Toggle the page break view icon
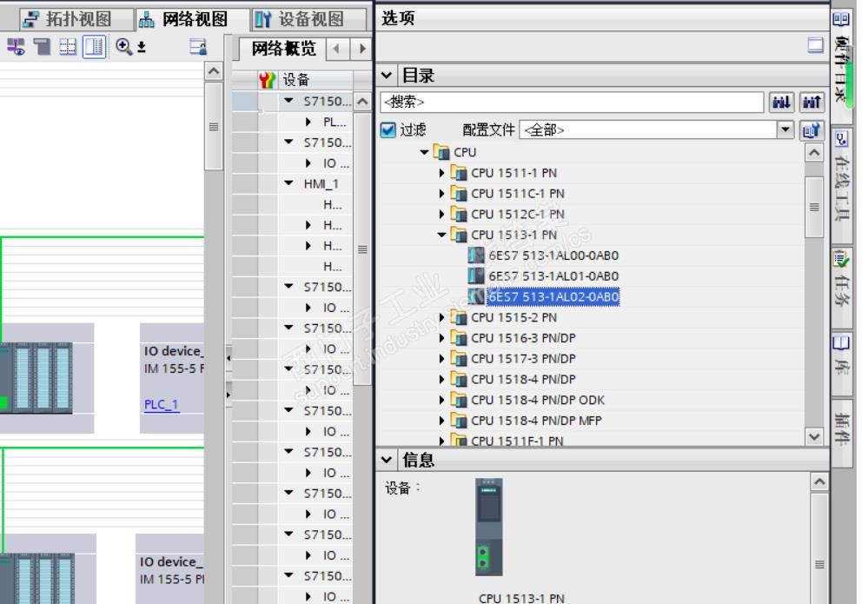The width and height of the screenshot is (868, 604). tap(94, 47)
